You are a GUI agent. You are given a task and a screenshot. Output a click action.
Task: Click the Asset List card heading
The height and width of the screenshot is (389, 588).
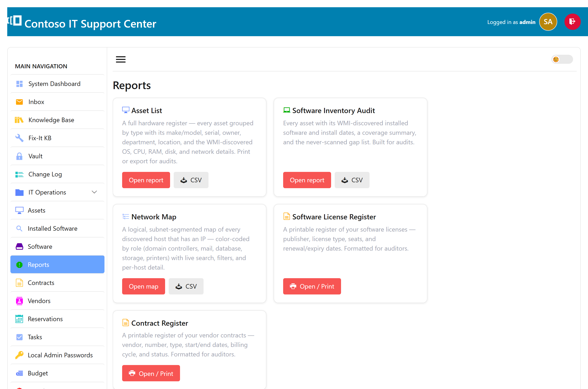[147, 111]
